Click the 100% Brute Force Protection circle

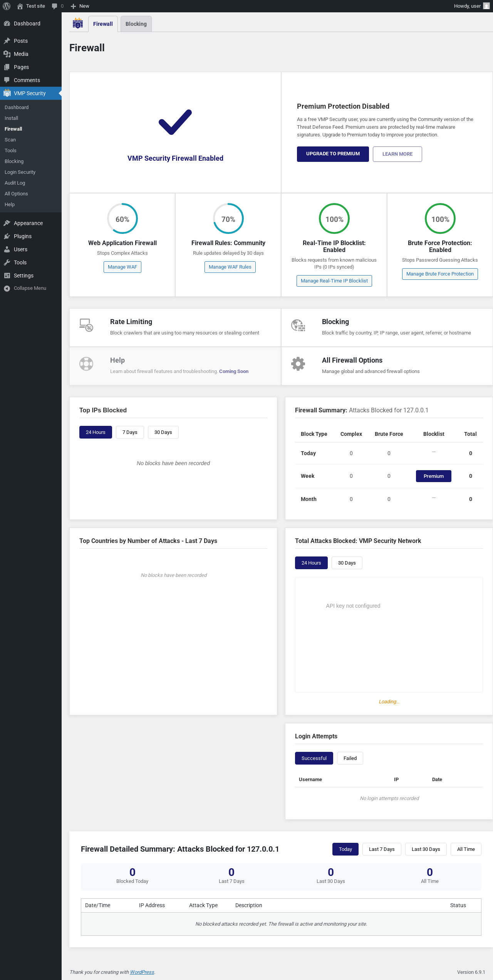440,219
